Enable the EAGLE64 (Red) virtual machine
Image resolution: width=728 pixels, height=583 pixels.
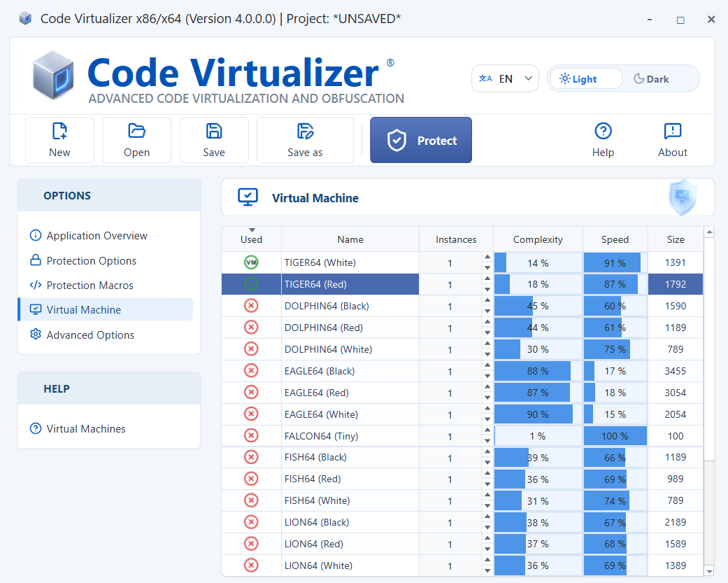[x=251, y=393]
